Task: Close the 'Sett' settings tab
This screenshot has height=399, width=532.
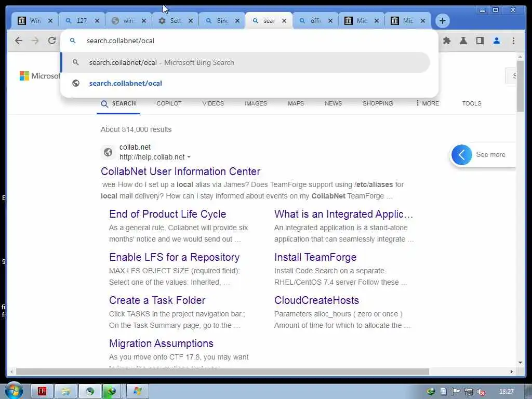Action: coord(191,21)
